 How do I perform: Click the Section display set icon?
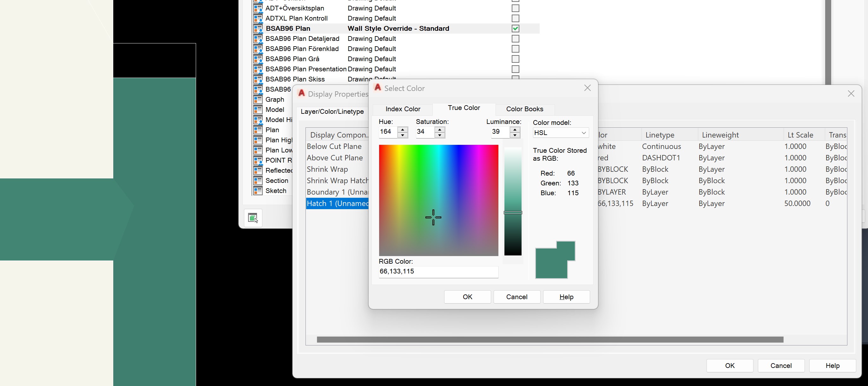pyautogui.click(x=258, y=180)
